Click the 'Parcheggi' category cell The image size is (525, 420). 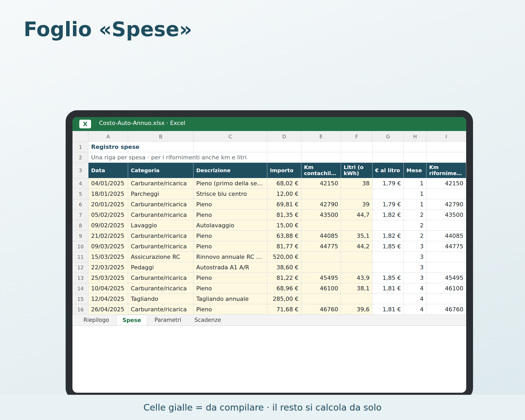pos(161,194)
